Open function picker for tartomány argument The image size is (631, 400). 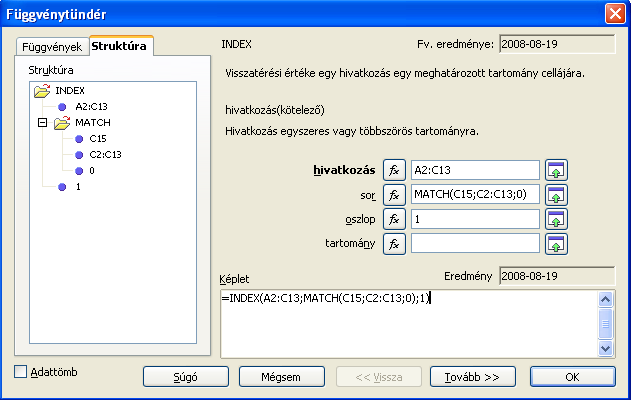394,244
